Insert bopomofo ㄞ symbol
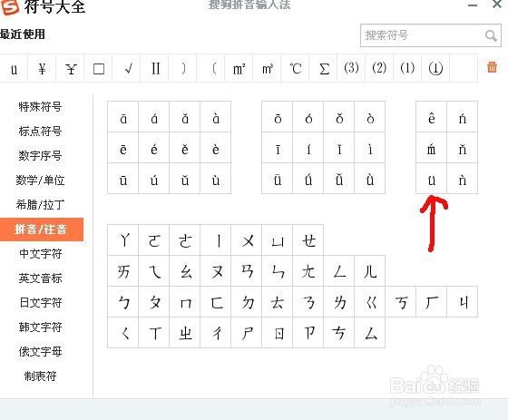Image resolution: width=508 pixels, height=420 pixels. [123, 271]
